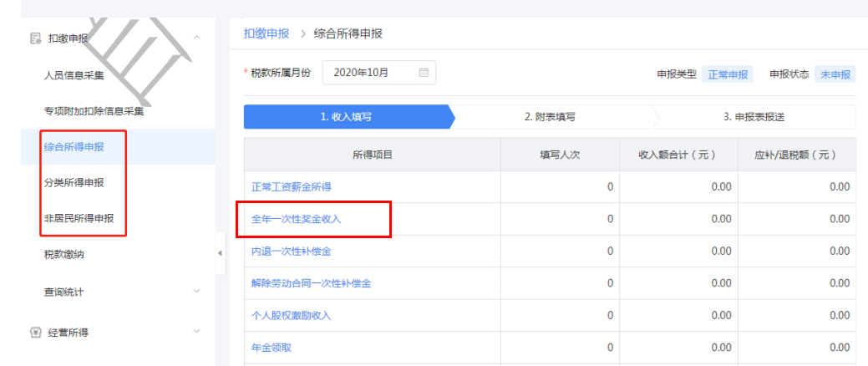
Task: Open 非居民所得申报 menu item
Action: click(79, 219)
